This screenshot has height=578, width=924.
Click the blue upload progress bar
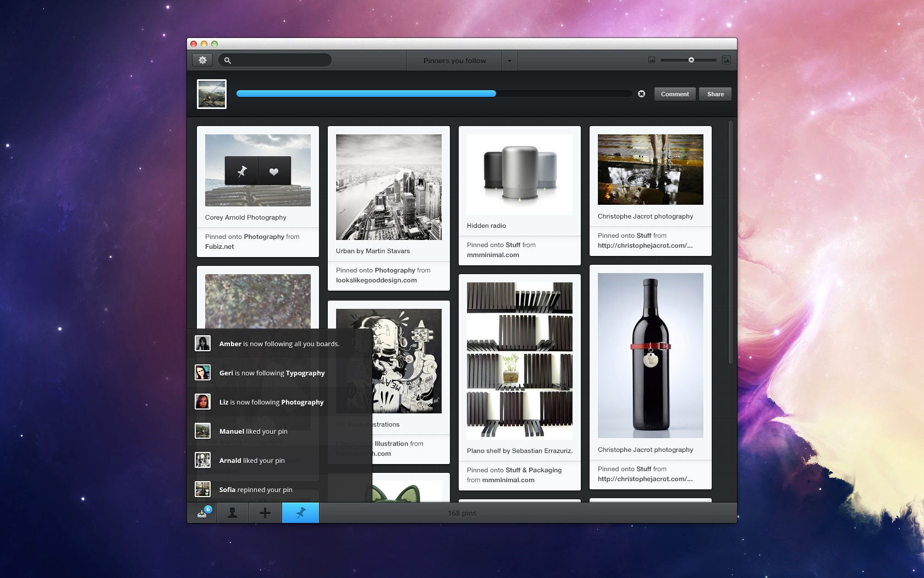pyautogui.click(x=366, y=94)
